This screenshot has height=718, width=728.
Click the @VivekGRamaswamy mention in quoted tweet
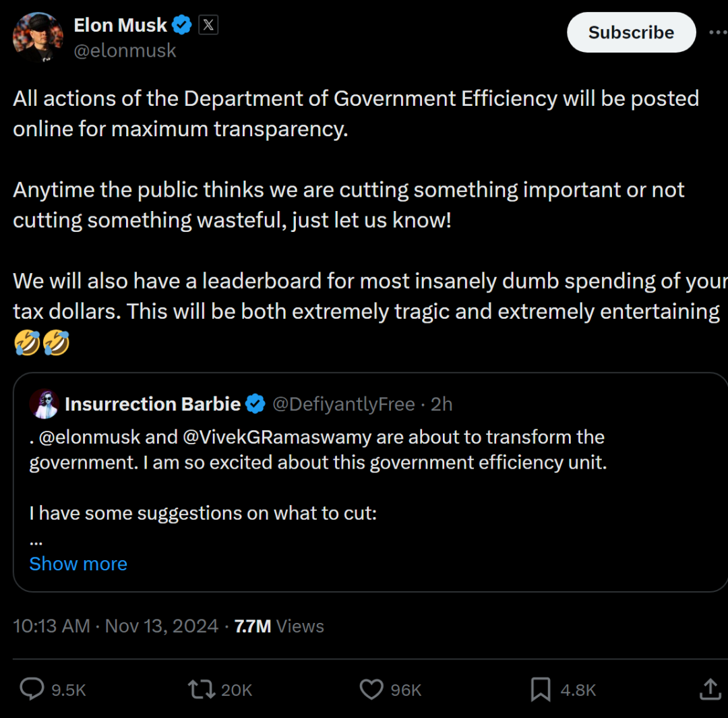[x=277, y=437]
